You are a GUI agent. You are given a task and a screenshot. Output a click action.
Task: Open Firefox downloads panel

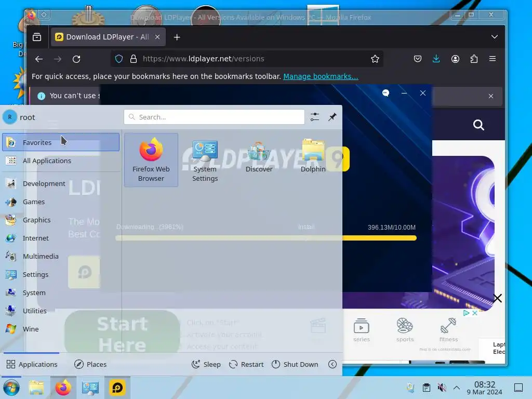coord(436,59)
